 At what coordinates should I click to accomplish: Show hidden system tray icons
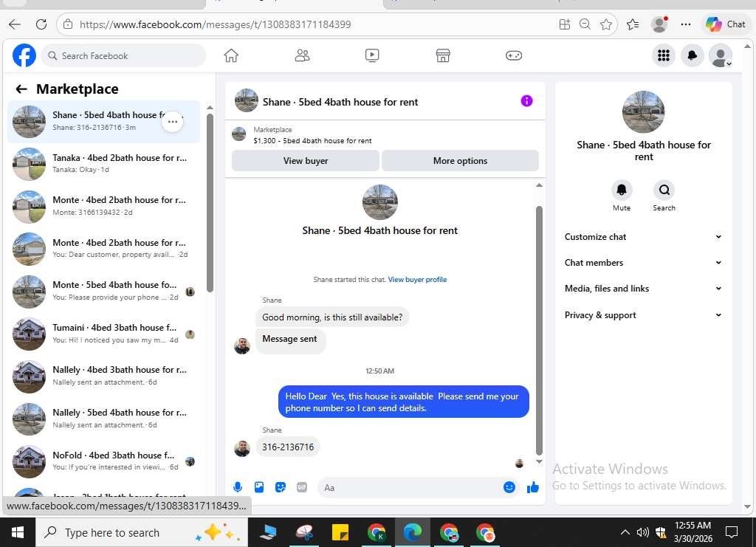click(x=625, y=532)
